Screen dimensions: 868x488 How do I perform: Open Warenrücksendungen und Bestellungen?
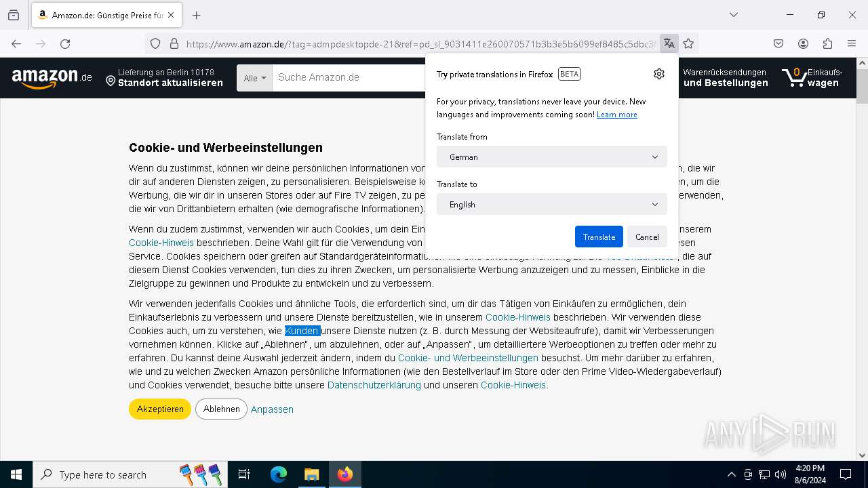coord(726,78)
